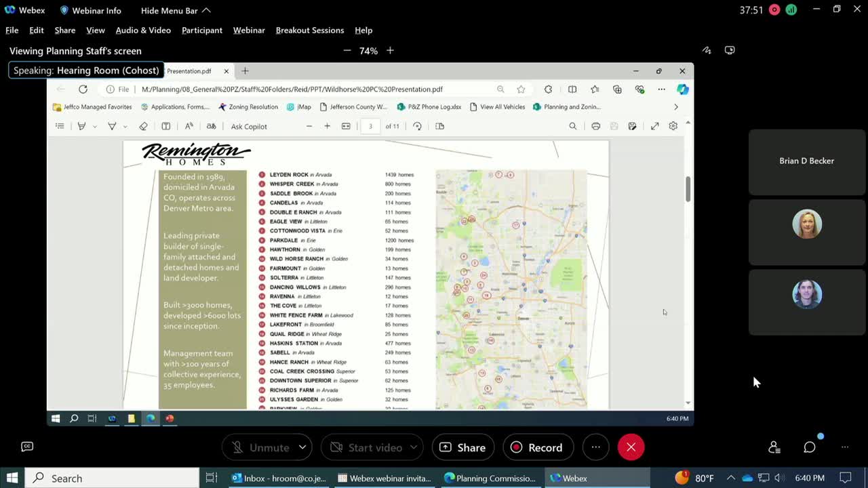Click the green connection status icon
The image size is (868, 488).
[791, 10]
